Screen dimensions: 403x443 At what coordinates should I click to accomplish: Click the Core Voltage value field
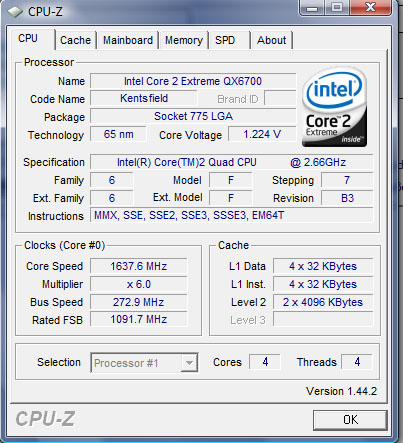(262, 134)
